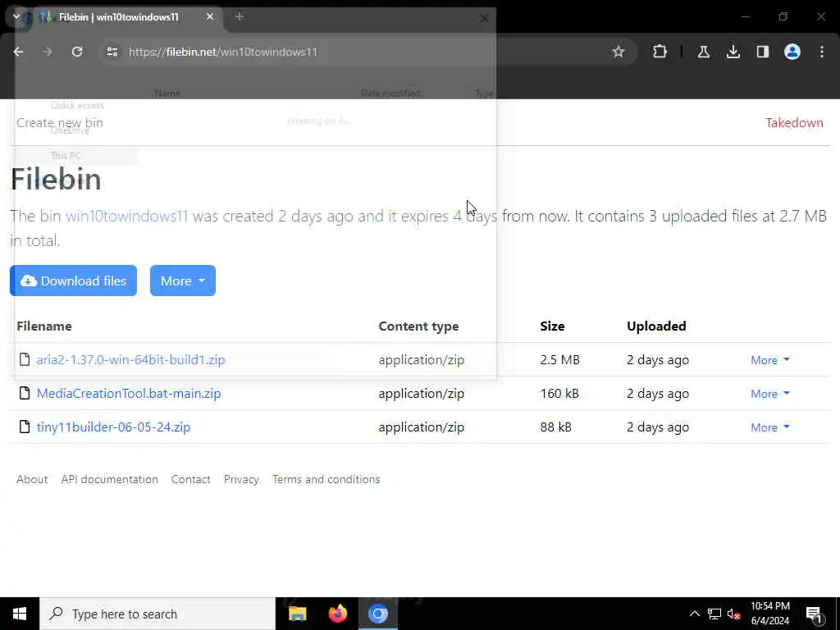Image resolution: width=840 pixels, height=630 pixels.
Task: Open a new browser tab
Action: pyautogui.click(x=240, y=16)
